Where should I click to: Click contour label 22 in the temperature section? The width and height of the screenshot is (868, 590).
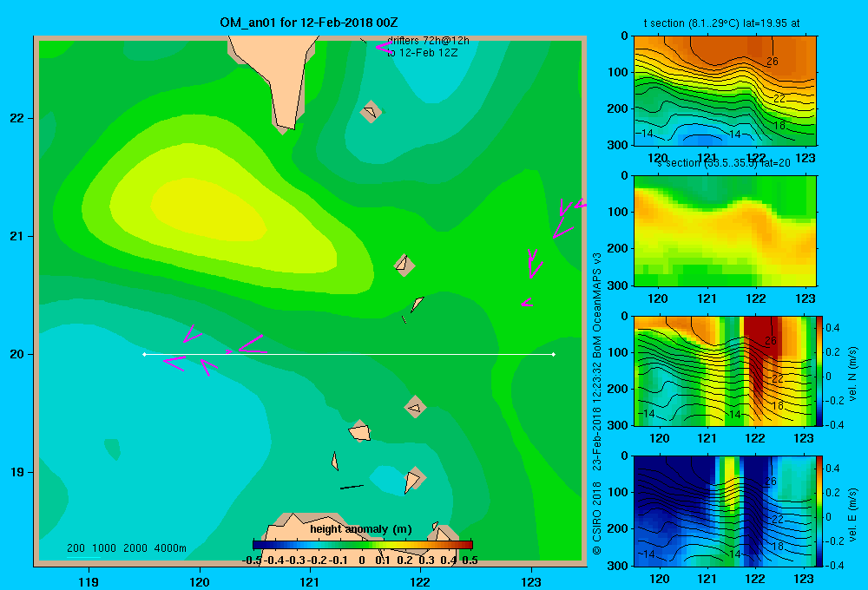coord(779,99)
